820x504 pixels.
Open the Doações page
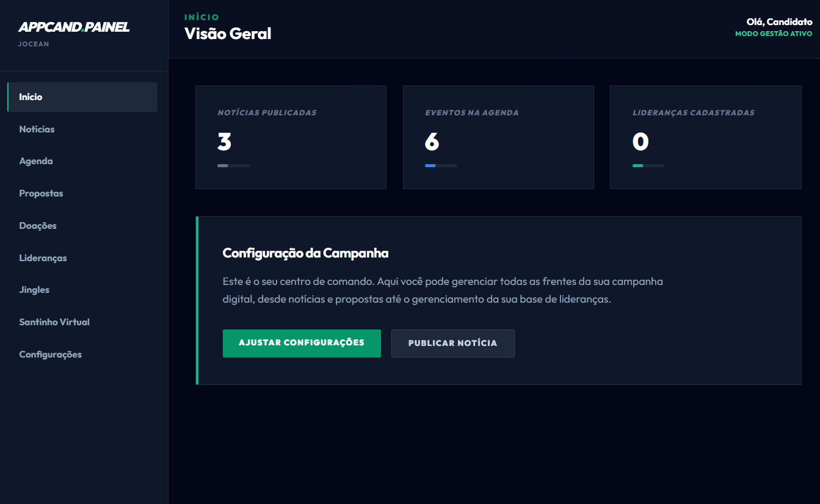point(37,225)
